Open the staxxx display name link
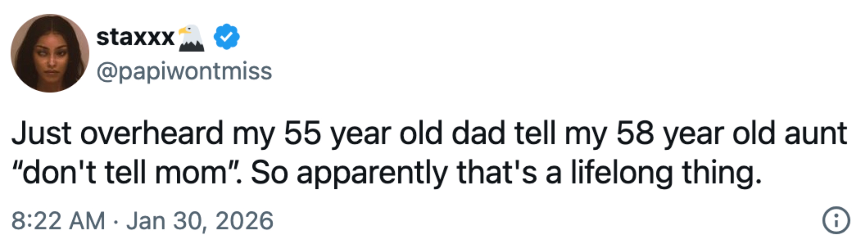The height and width of the screenshot is (244, 868). 135,37
